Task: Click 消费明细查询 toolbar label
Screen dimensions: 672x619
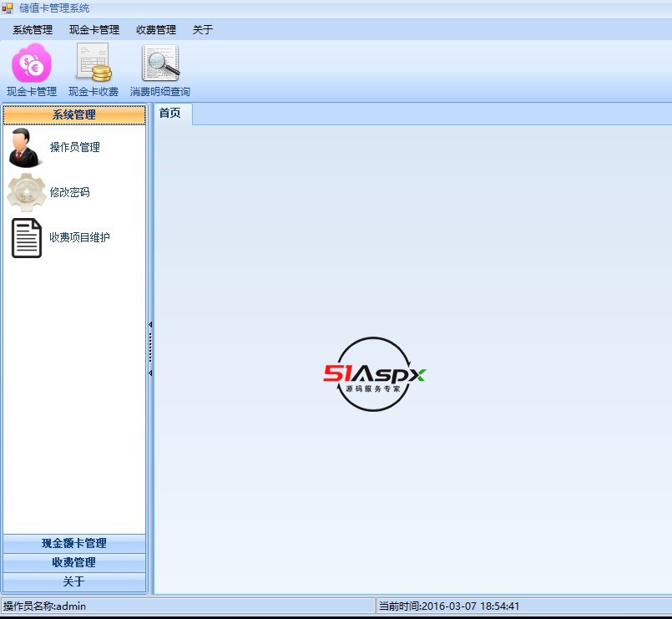Action: tap(160, 92)
